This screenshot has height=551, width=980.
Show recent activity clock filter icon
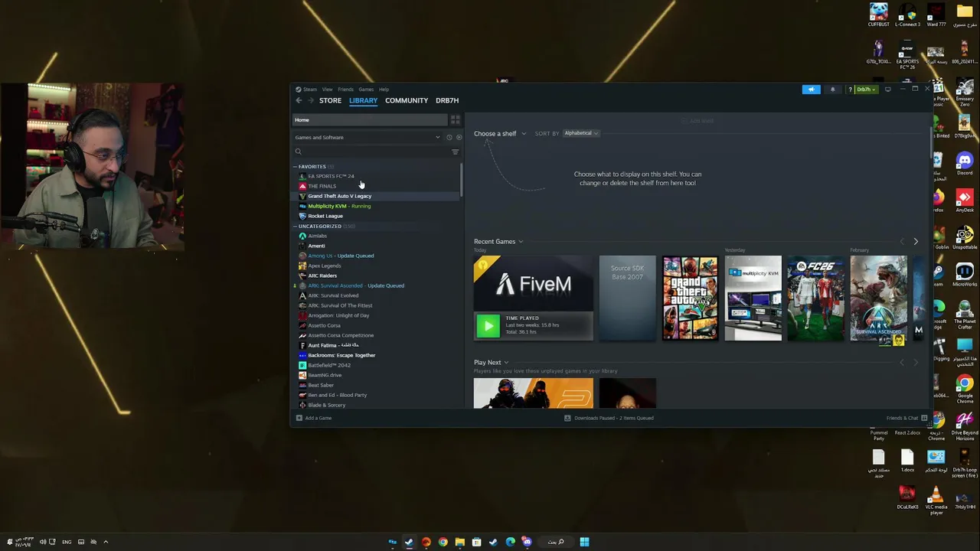pos(449,138)
